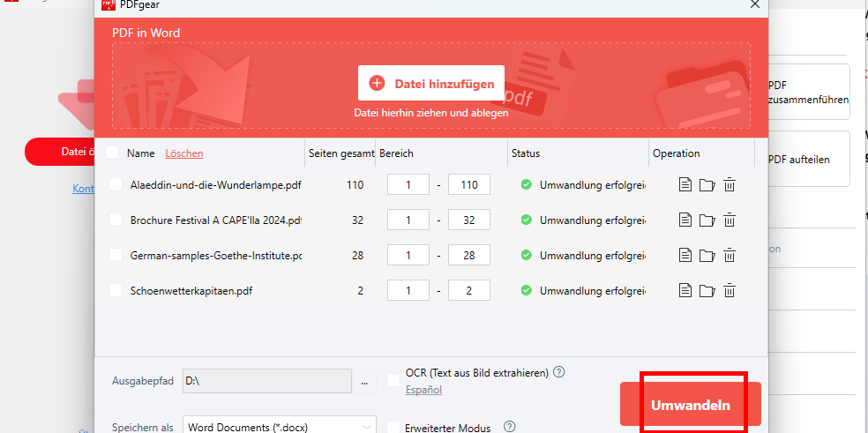Select file name Alaeddin-und-die-Wunderlampe.pdf
The image size is (868, 433).
[x=216, y=185]
